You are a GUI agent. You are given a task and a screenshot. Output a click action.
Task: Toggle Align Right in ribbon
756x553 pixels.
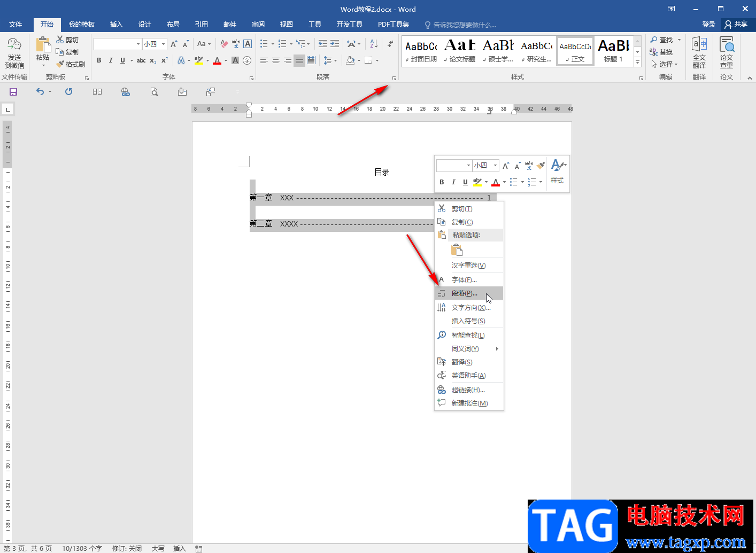288,60
